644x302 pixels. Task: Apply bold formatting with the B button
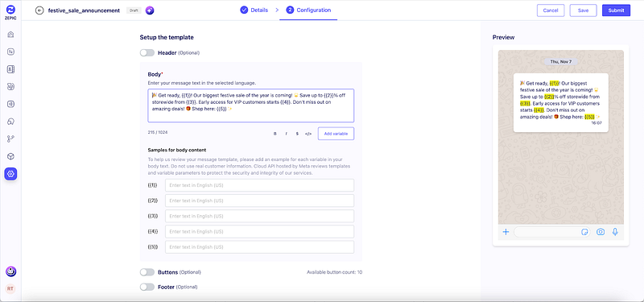click(275, 134)
